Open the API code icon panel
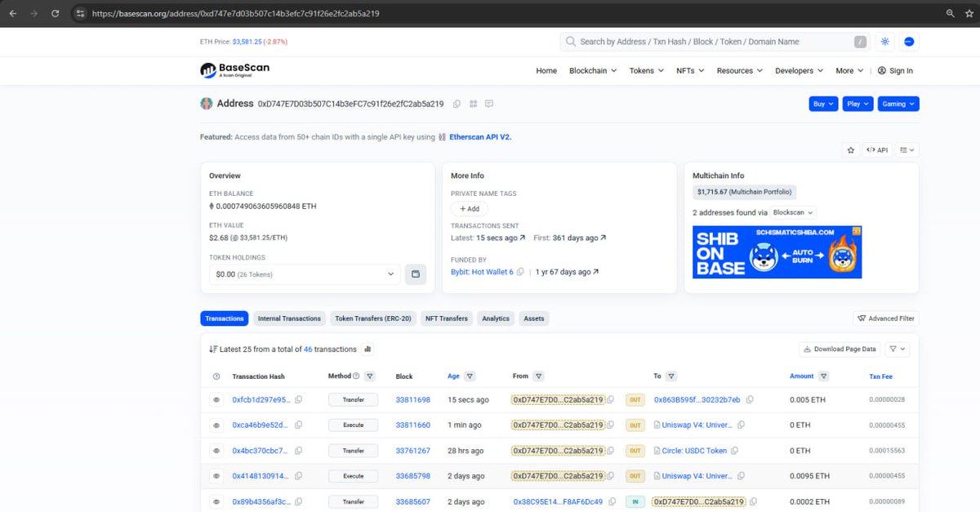This screenshot has width=980, height=512. click(x=877, y=149)
